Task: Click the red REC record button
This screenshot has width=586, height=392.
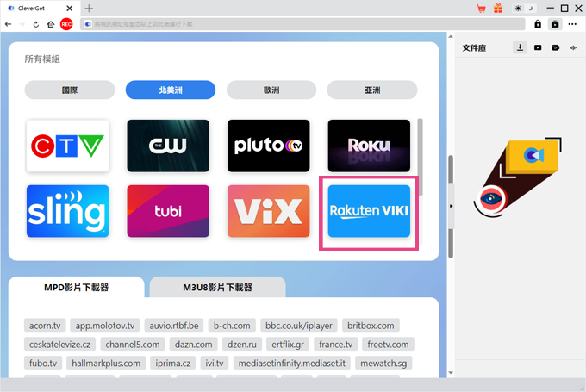Action: [66, 24]
